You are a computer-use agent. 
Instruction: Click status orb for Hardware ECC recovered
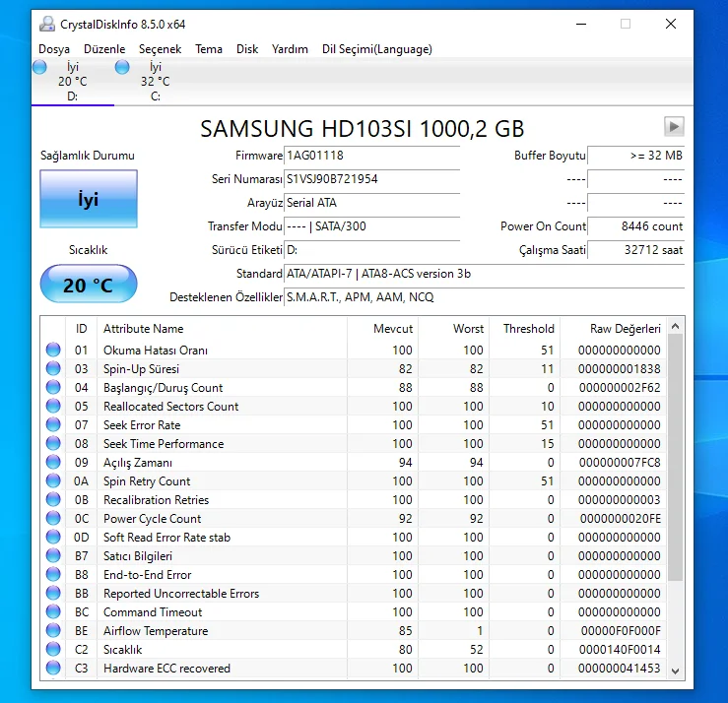[53, 668]
